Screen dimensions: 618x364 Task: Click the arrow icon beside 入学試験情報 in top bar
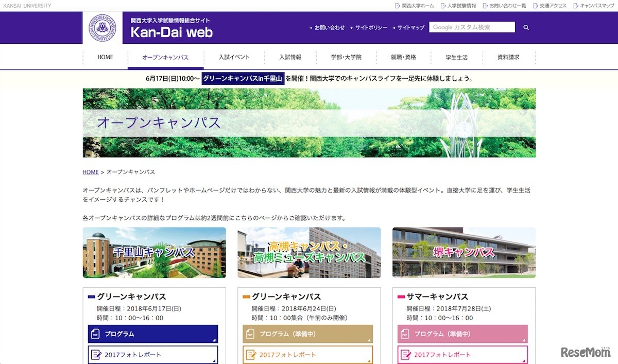(x=443, y=6)
